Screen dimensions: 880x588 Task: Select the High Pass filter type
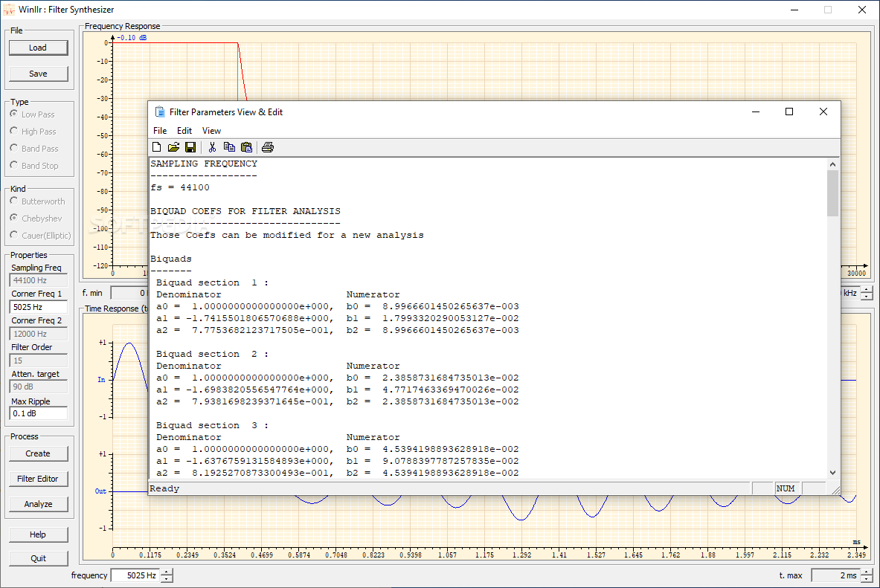click(33, 132)
